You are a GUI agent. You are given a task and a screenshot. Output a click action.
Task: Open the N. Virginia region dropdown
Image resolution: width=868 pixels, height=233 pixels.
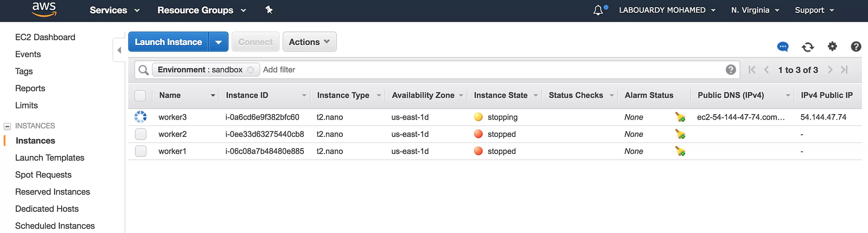point(755,10)
